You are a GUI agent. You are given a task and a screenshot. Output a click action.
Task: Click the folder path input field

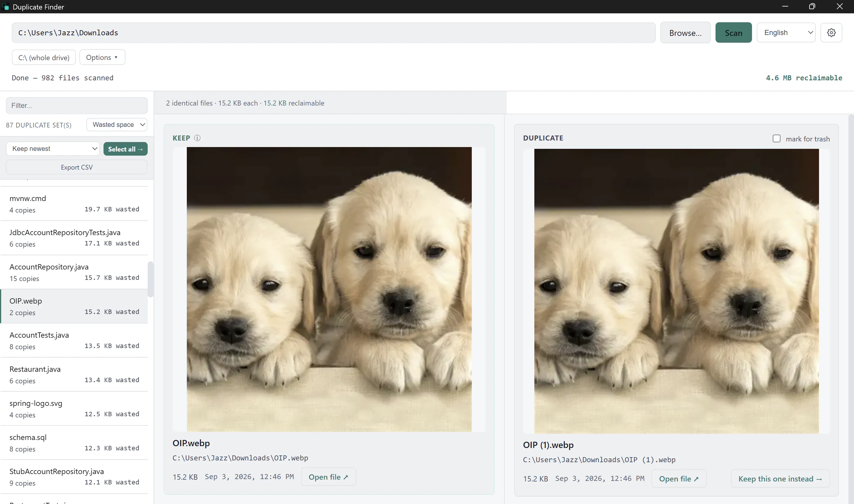coord(334,33)
